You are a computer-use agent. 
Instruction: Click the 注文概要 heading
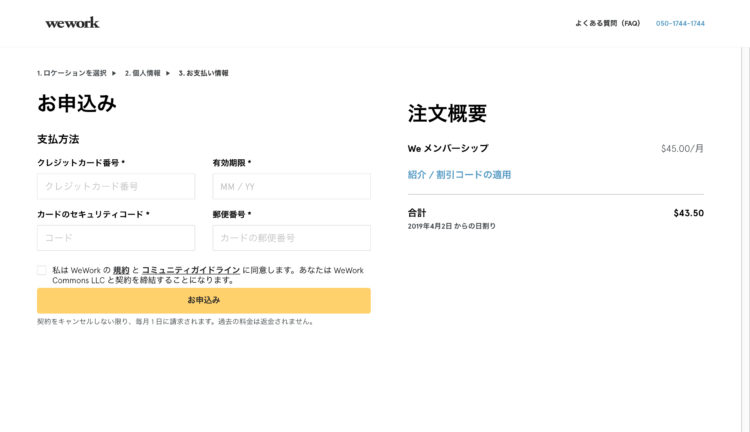point(447,113)
